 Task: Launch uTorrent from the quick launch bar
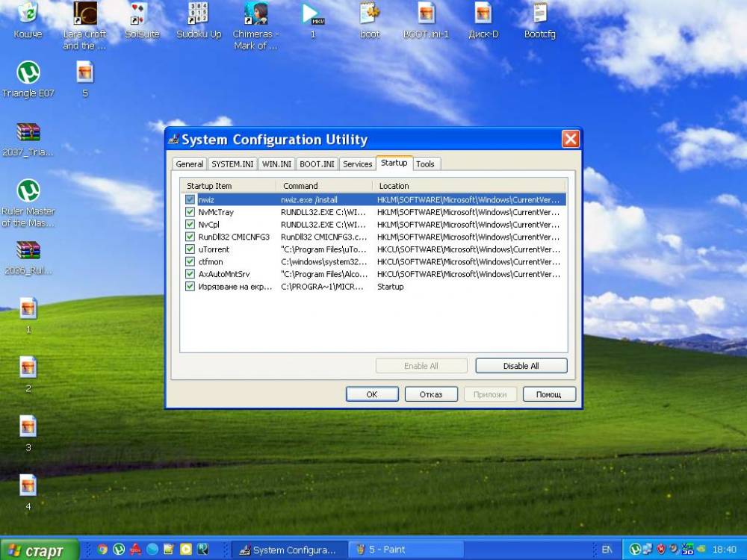click(x=119, y=549)
